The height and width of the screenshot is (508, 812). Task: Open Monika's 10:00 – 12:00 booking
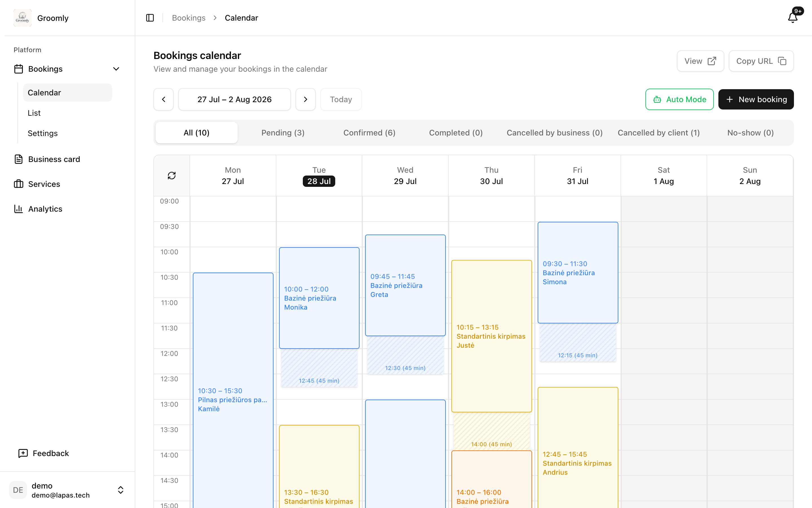319,298
